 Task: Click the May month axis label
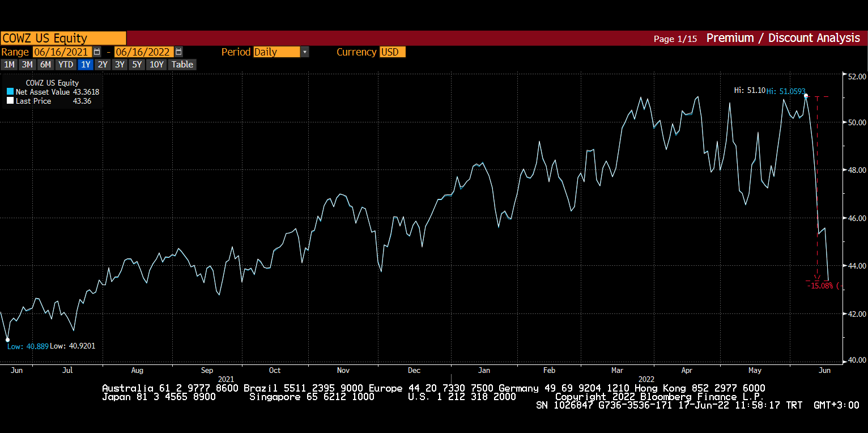755,370
